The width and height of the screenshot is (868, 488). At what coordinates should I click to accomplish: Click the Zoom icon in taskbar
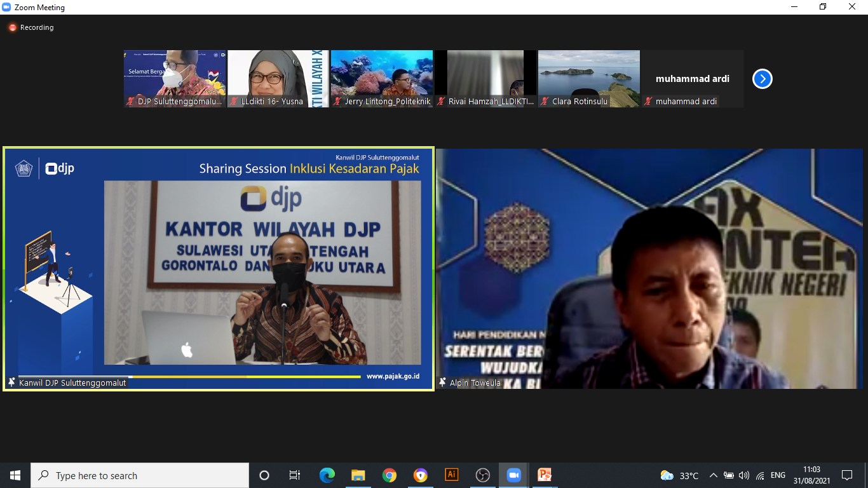pos(513,475)
